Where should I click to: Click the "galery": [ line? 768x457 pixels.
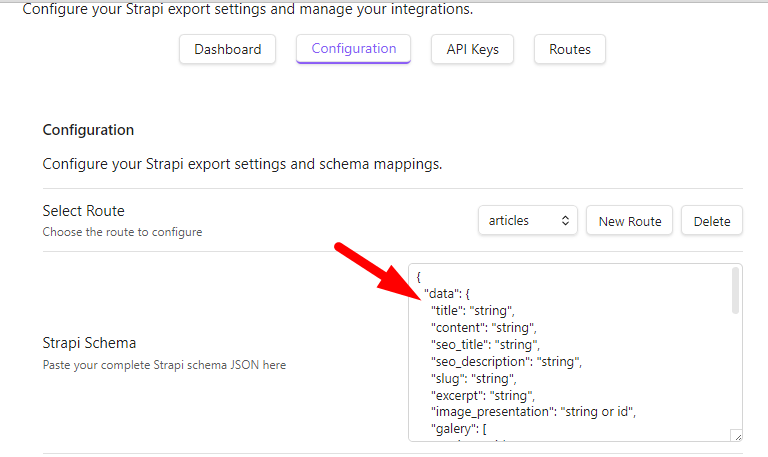pos(458,429)
